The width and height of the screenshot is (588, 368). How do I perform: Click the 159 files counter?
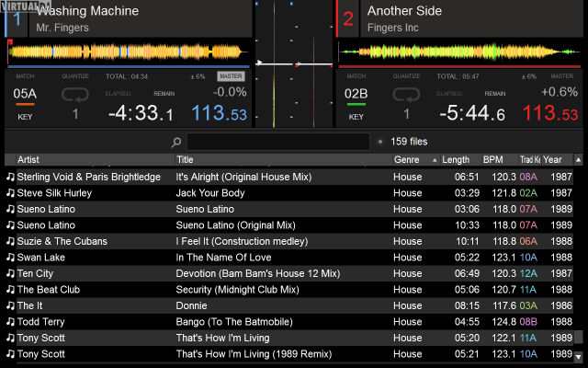[409, 142]
